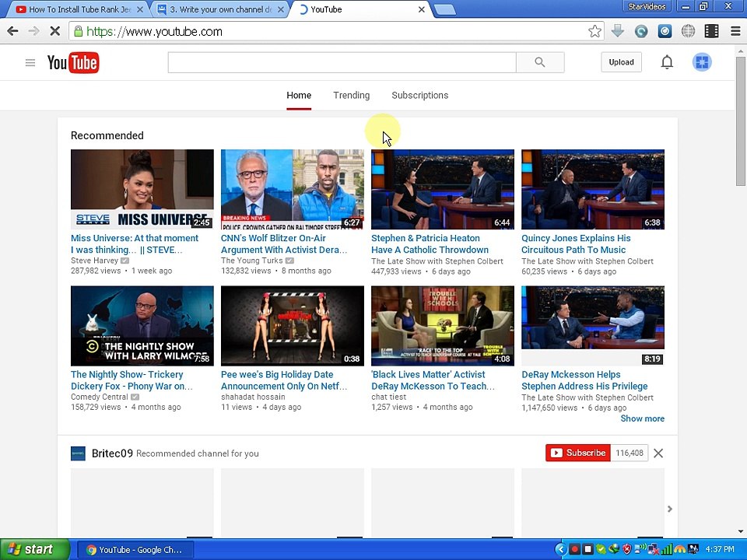Advance the Britec09 shelf with the right chevron
This screenshot has height=560, width=747.
(670, 509)
